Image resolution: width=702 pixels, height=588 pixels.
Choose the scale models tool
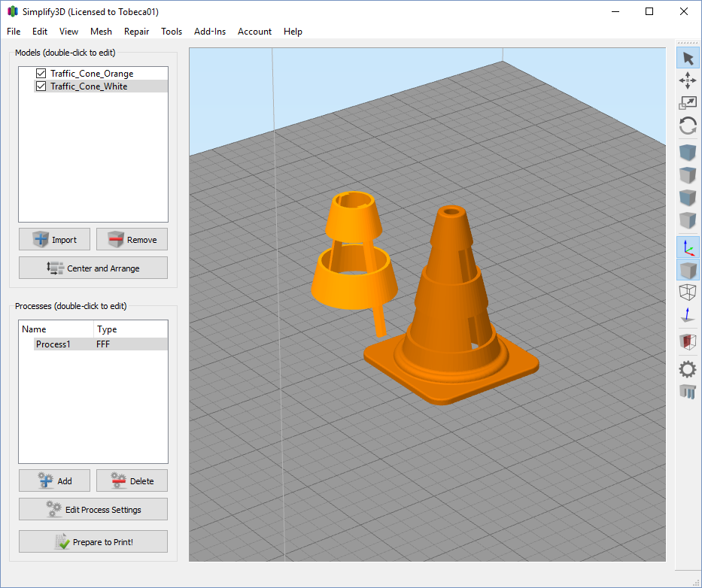coord(688,104)
